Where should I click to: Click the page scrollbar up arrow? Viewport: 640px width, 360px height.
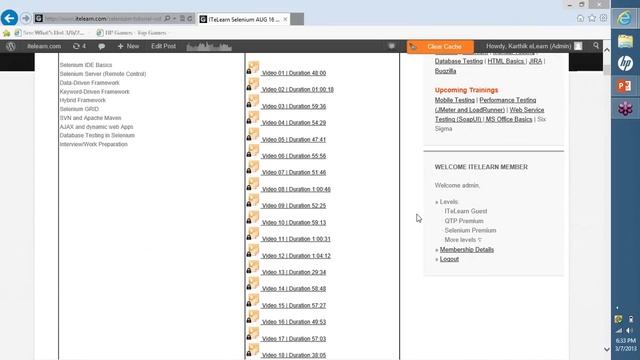click(607, 50)
